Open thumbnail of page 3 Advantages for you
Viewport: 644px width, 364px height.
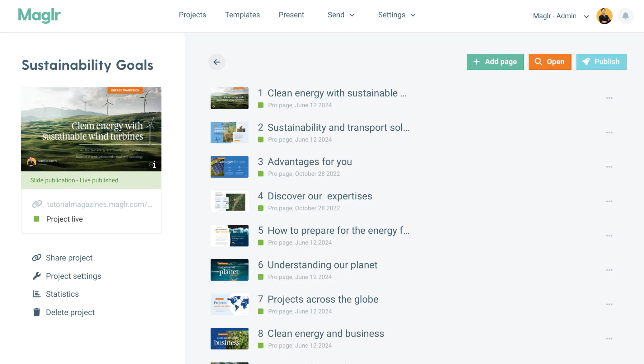coord(229,167)
